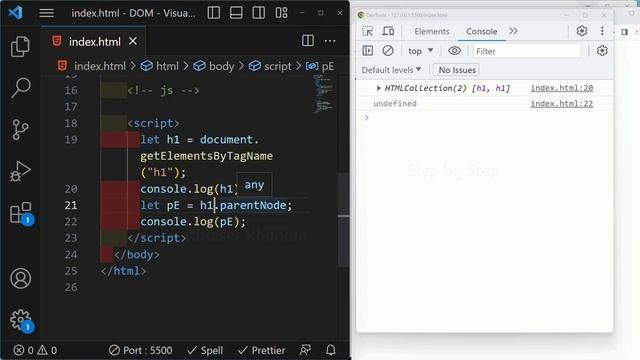Open the Search view in VS Code
This screenshot has width=640, height=360.
[x=20, y=87]
